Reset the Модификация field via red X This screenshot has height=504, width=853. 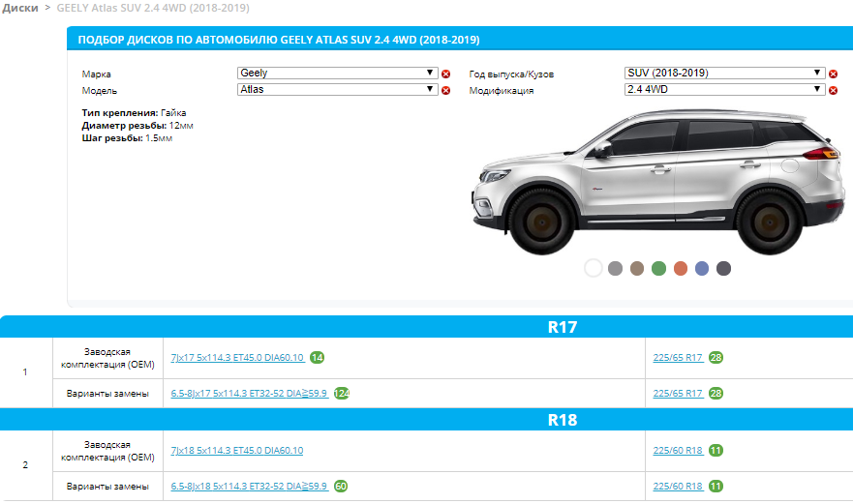(x=833, y=91)
